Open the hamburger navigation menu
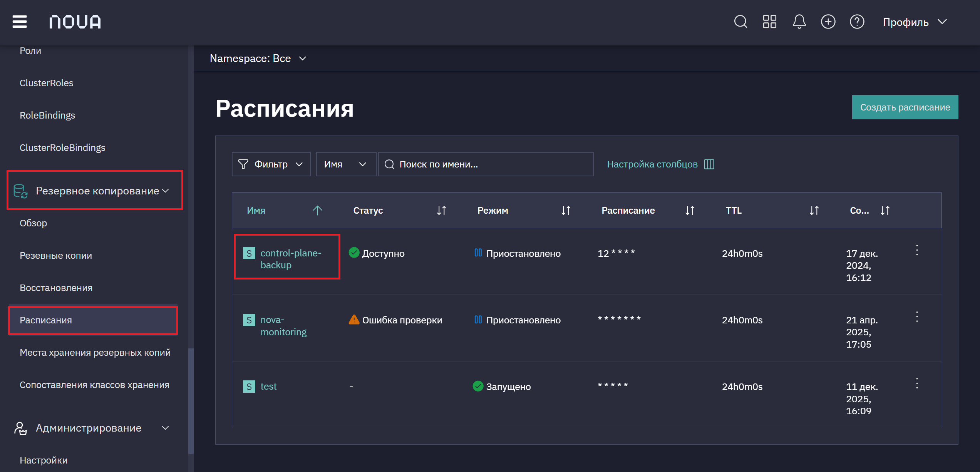 click(20, 22)
